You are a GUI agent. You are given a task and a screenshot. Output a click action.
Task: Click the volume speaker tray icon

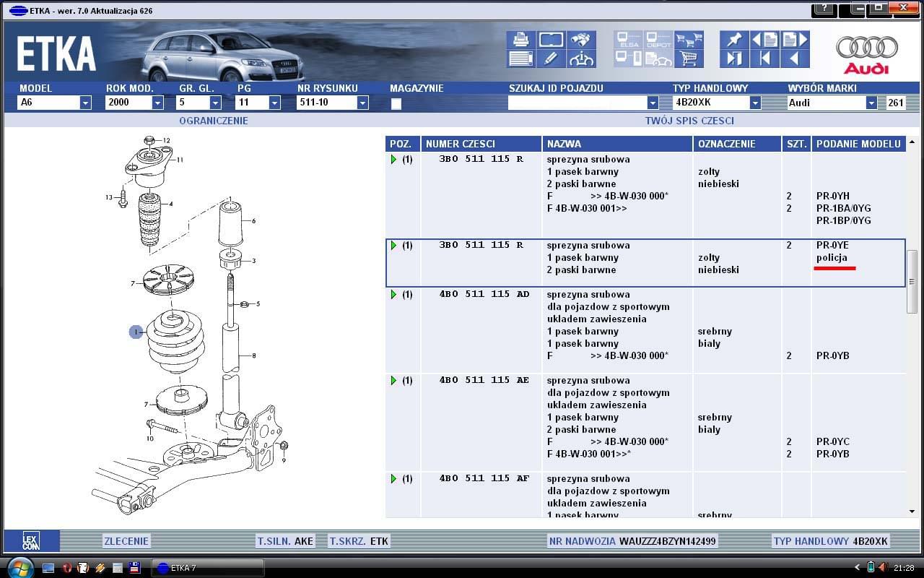point(882,568)
